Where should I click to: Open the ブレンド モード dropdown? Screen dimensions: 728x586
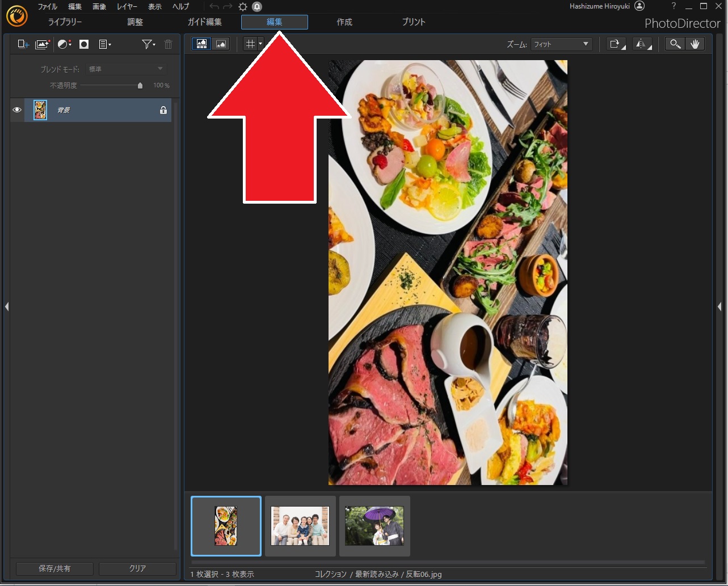coord(126,69)
